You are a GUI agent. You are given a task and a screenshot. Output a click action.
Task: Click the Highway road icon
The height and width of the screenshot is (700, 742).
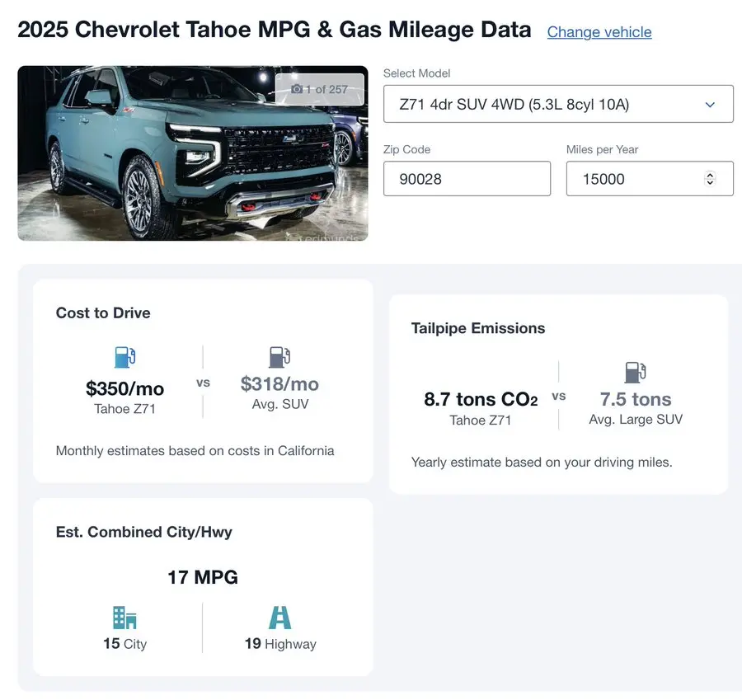coord(280,618)
